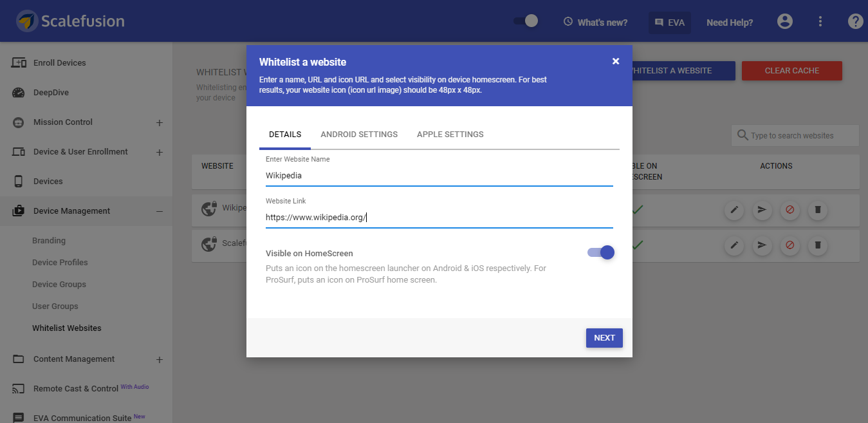Edit the Scalefusion row with pencil icon
868x423 pixels.
coord(734,245)
